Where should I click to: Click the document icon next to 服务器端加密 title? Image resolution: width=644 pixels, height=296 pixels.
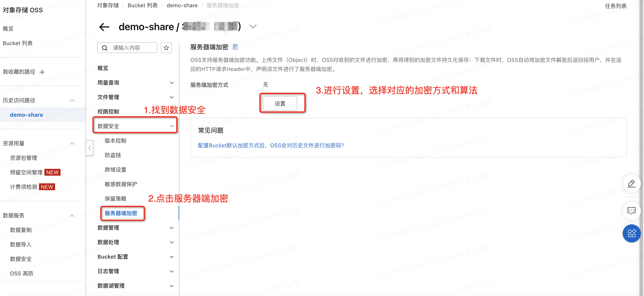tap(235, 47)
